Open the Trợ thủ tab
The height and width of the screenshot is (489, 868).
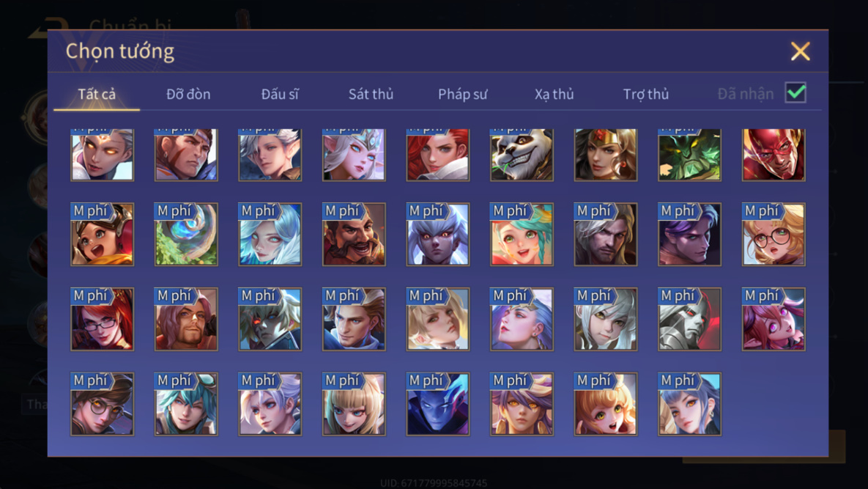pos(646,94)
